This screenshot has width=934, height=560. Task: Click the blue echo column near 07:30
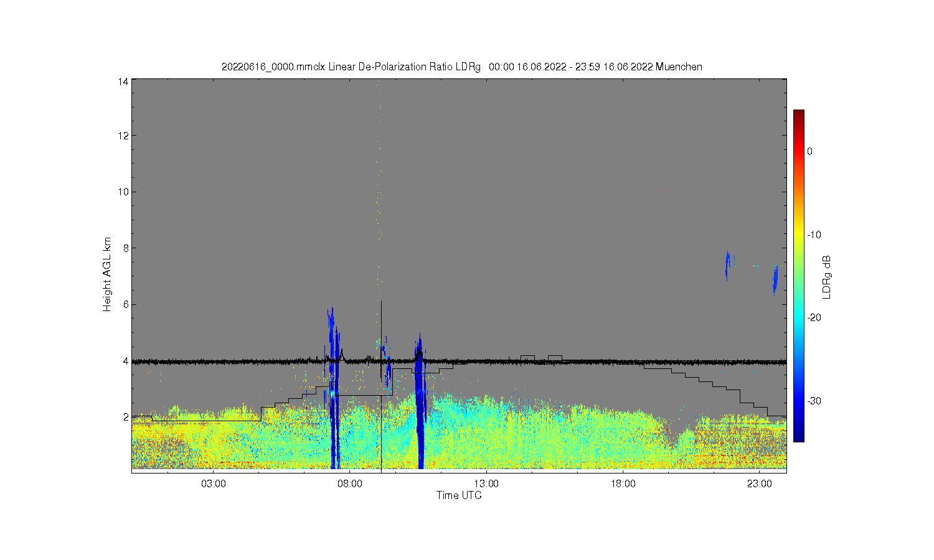(334, 389)
